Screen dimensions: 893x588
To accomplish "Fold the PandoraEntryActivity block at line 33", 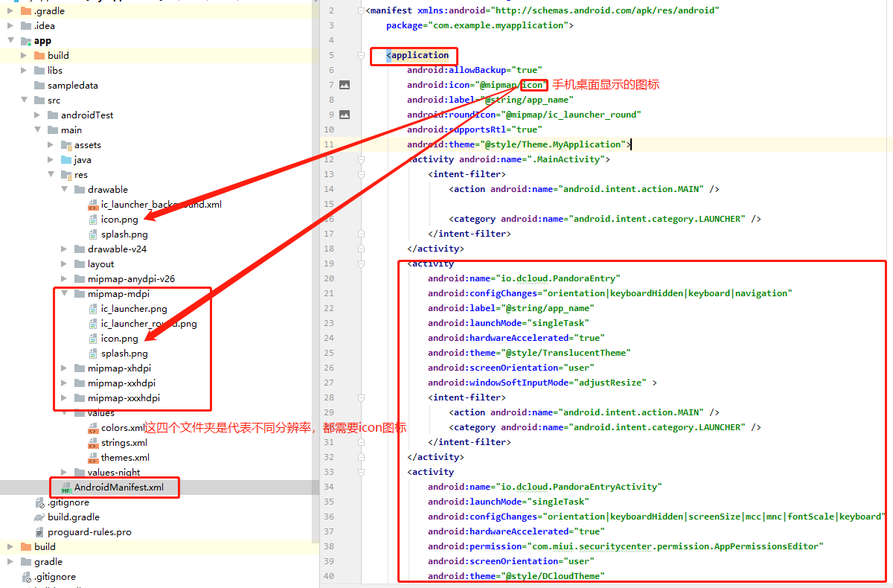I will [x=361, y=472].
